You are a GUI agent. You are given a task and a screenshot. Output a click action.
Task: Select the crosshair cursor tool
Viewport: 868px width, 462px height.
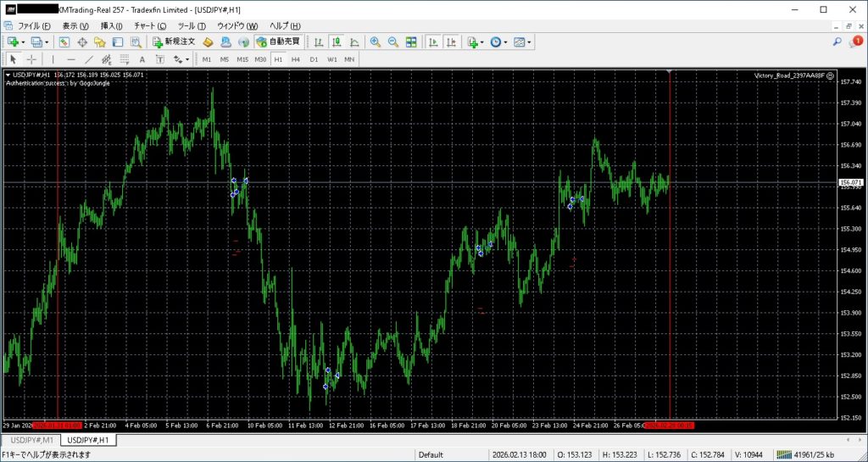(31, 59)
